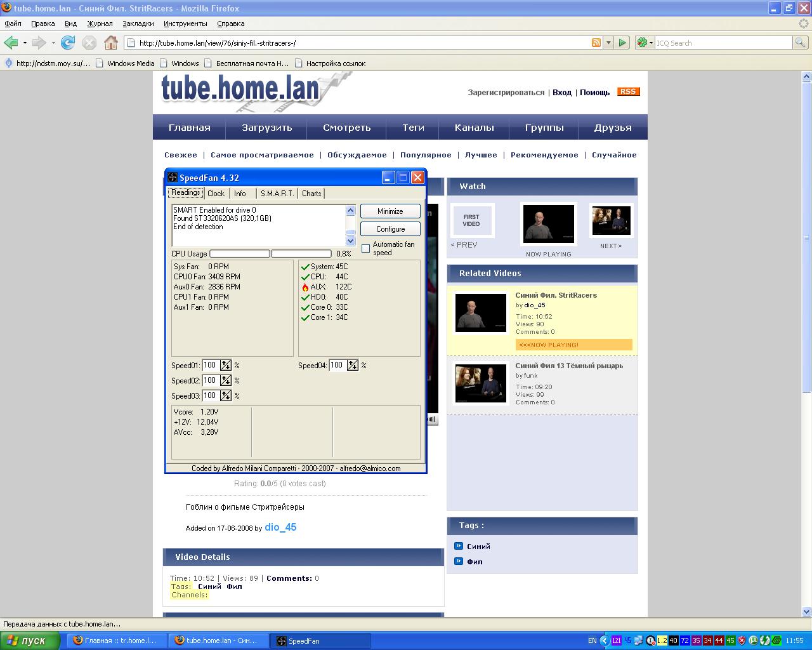
Task: Switch to the SpeedFan Info tab
Action: coord(240,194)
